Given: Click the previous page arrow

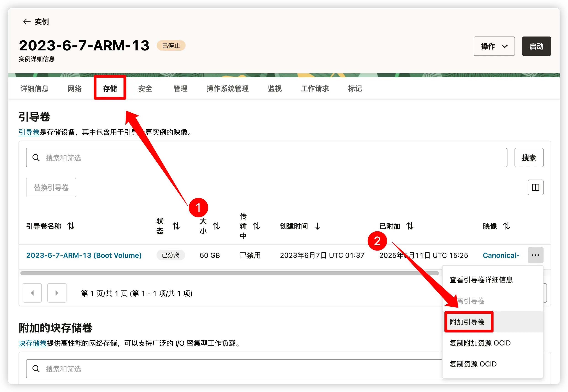Looking at the screenshot, I should click(x=32, y=293).
